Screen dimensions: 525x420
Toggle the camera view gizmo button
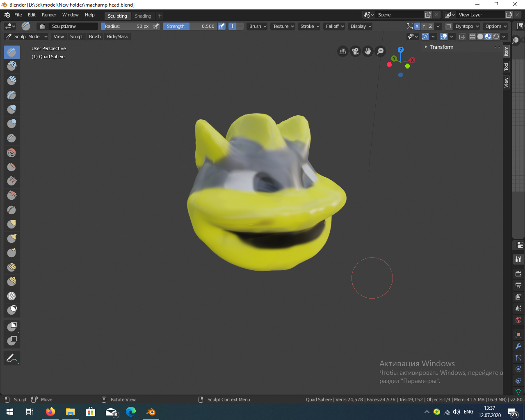tap(356, 51)
